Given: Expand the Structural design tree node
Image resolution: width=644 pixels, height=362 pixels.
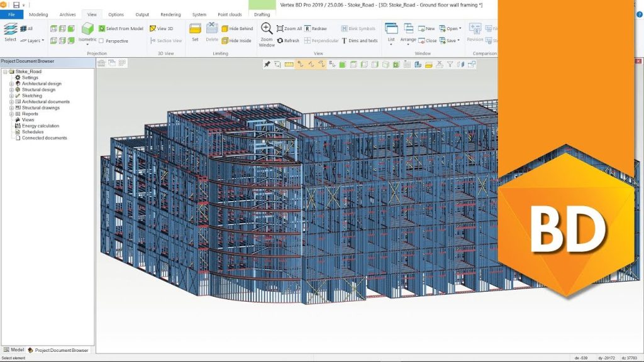Looking at the screenshot, I should [x=11, y=90].
